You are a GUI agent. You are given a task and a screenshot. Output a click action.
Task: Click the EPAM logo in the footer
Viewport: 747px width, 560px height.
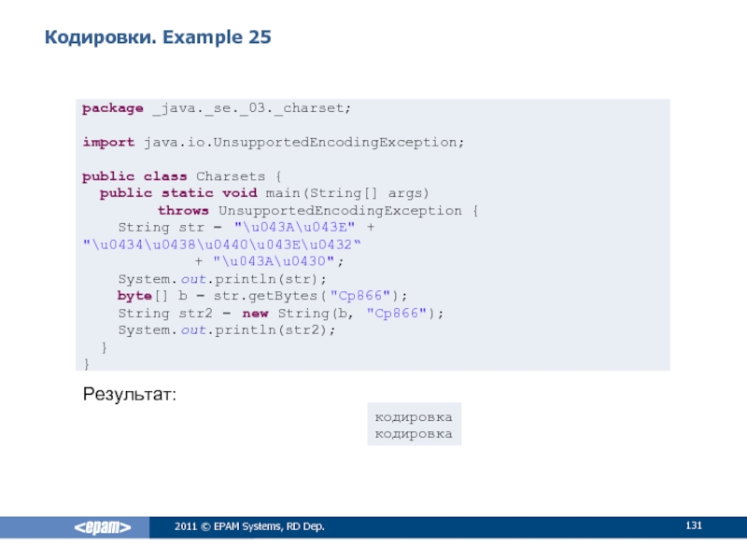tap(104, 528)
